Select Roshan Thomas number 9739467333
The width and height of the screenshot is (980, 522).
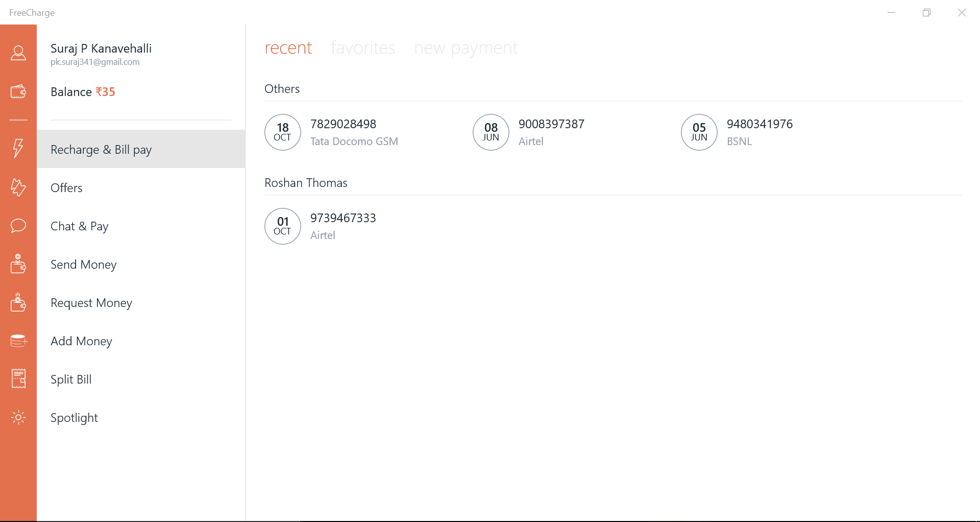point(344,218)
